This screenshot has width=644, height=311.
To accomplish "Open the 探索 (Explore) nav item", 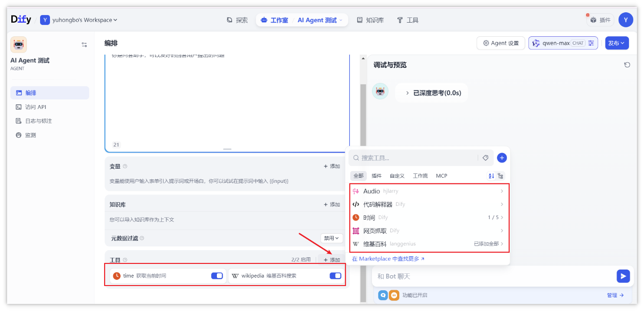I will click(237, 20).
